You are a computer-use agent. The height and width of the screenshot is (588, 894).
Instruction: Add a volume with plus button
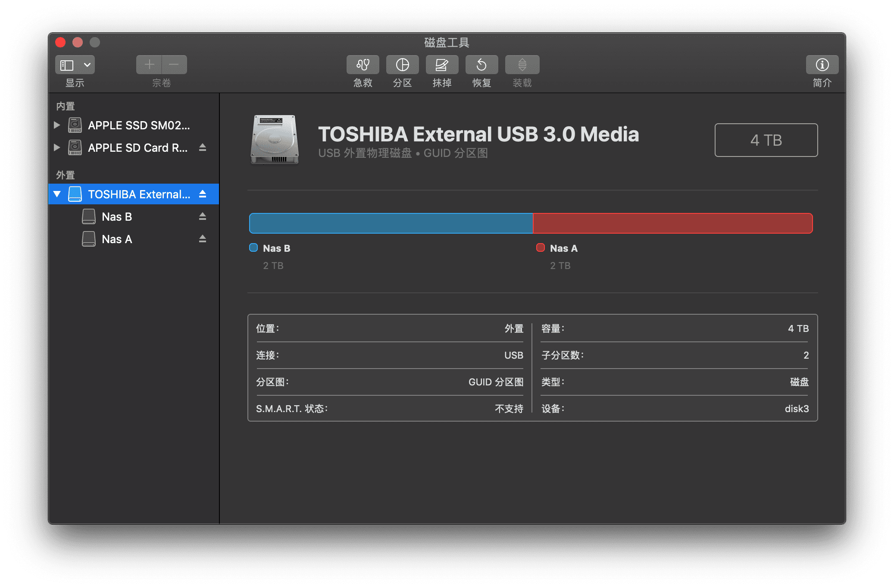tap(149, 65)
